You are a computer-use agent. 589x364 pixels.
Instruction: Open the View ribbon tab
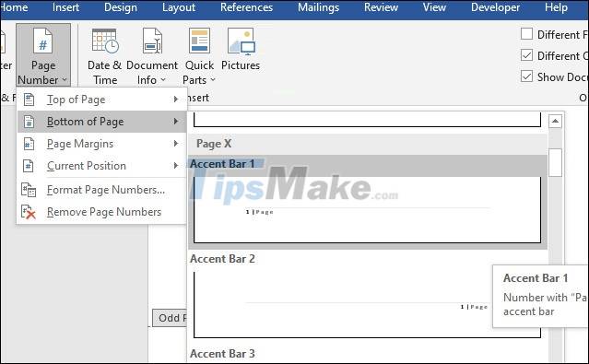coord(434,7)
